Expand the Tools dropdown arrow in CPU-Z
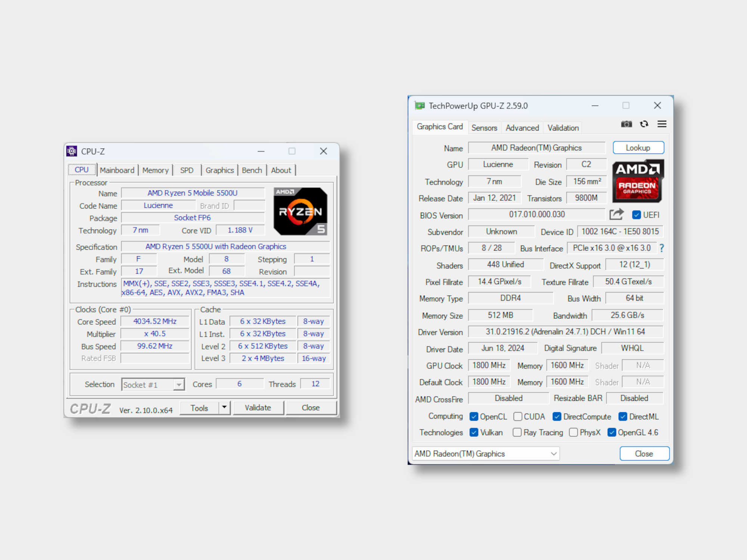The width and height of the screenshot is (747, 560). coord(224,407)
